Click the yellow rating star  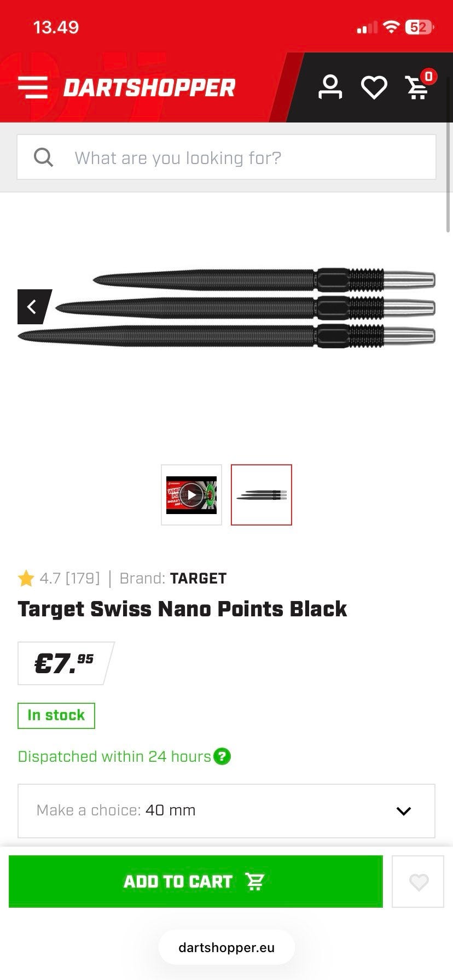pos(26,579)
